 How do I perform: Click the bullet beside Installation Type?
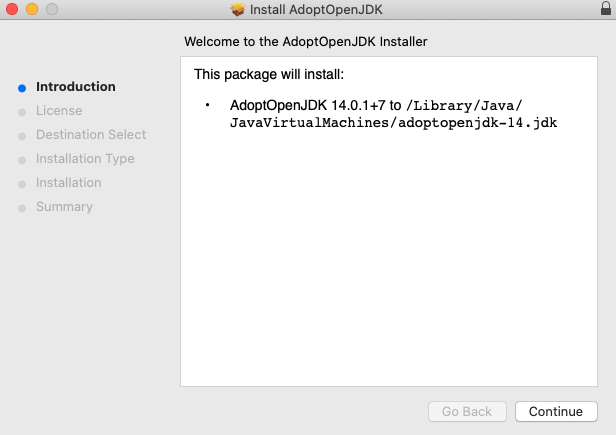[x=22, y=160]
